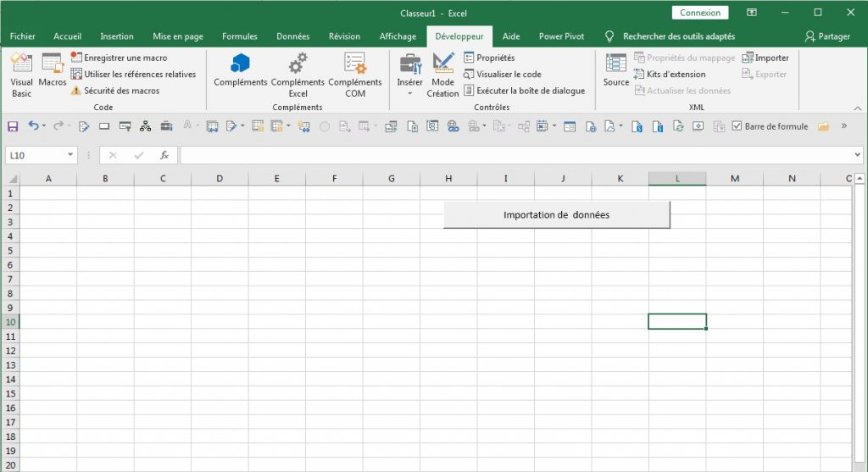868x472 pixels.
Task: Click Visualiser le code
Action: coord(503,75)
